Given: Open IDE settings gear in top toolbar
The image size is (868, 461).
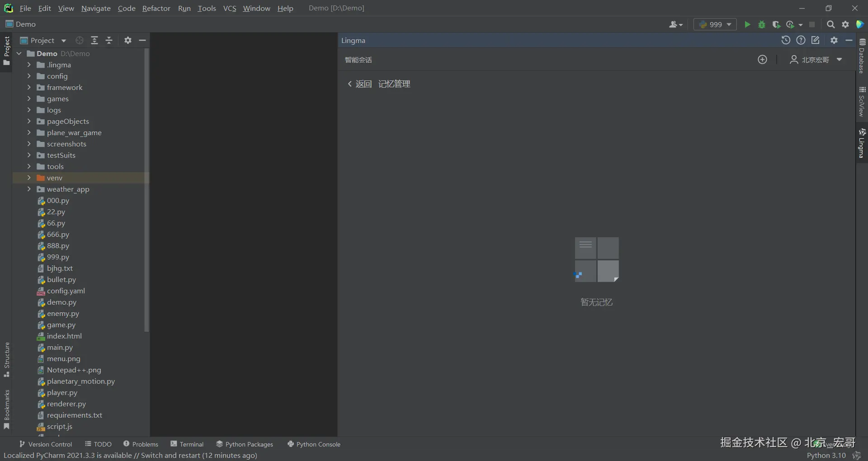Looking at the screenshot, I should point(845,24).
